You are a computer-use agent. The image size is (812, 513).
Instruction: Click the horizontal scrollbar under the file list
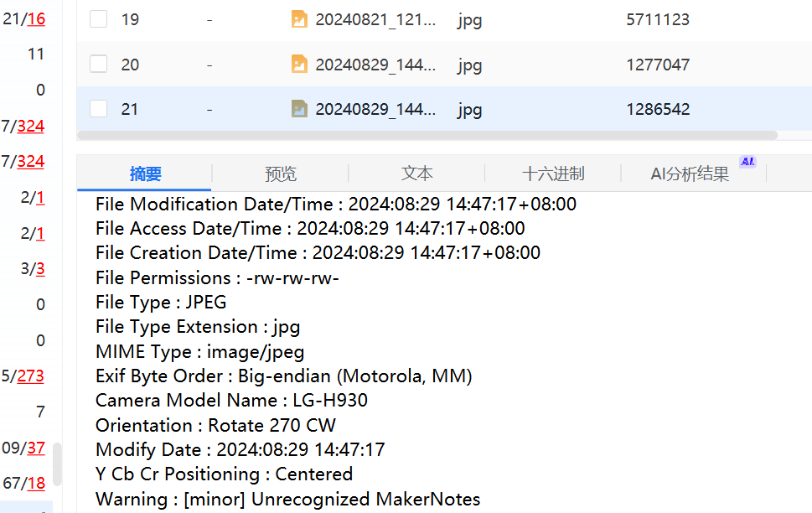point(427,135)
